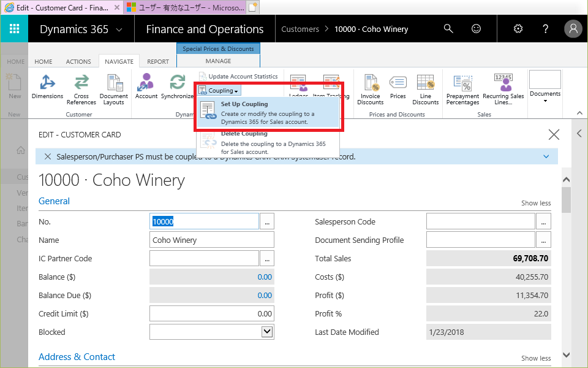
Task: Select the Delete Coupling menu item
Action: (268, 143)
